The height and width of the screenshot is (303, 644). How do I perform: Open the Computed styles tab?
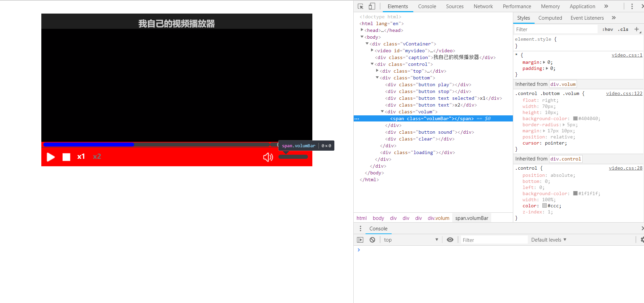tap(550, 18)
